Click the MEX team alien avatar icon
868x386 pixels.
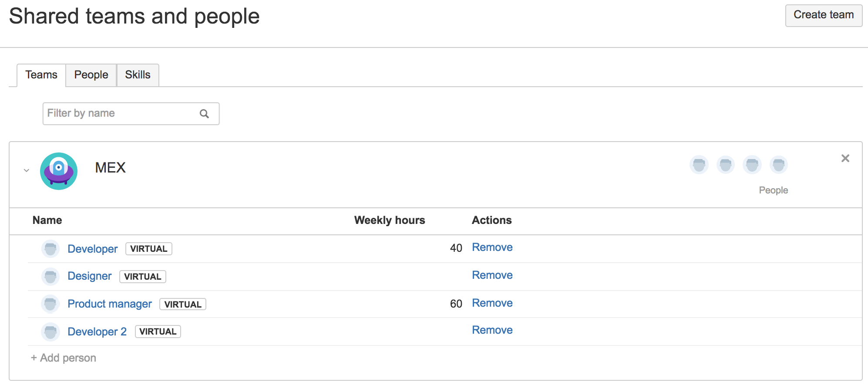(x=59, y=171)
